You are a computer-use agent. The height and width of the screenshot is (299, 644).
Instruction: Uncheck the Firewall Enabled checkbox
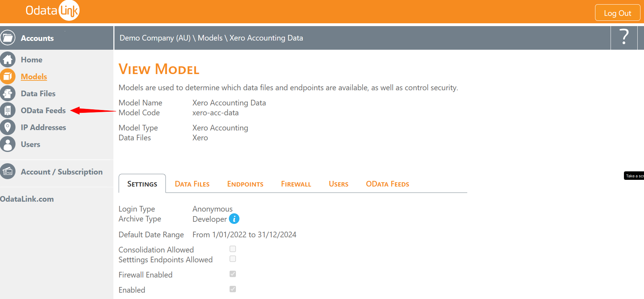tap(232, 274)
